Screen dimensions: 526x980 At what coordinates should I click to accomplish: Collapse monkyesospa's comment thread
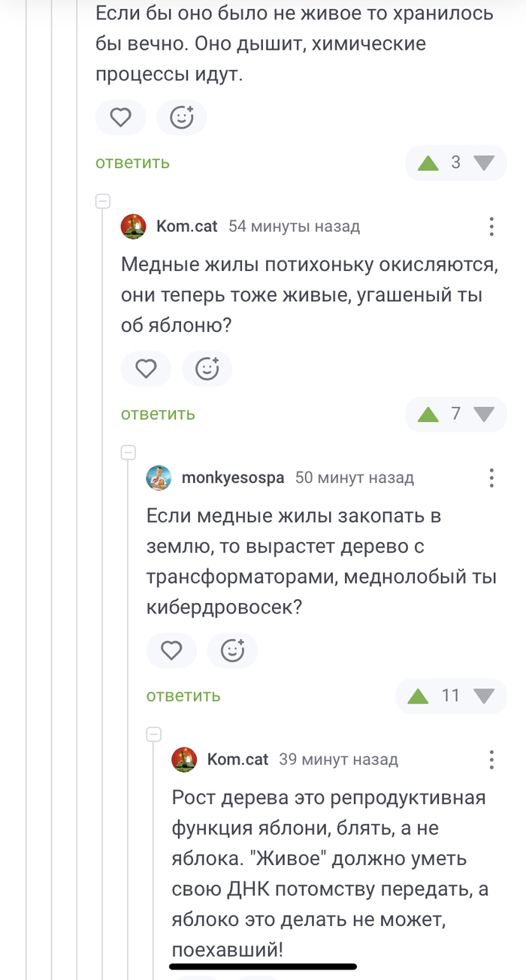point(128,452)
